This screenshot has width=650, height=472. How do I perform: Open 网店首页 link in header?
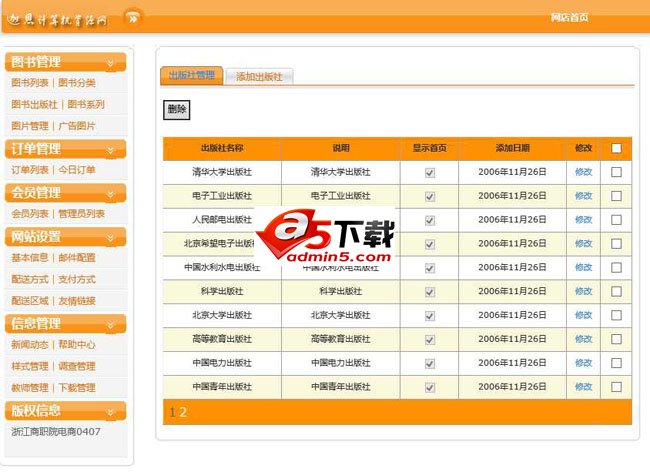[x=569, y=17]
